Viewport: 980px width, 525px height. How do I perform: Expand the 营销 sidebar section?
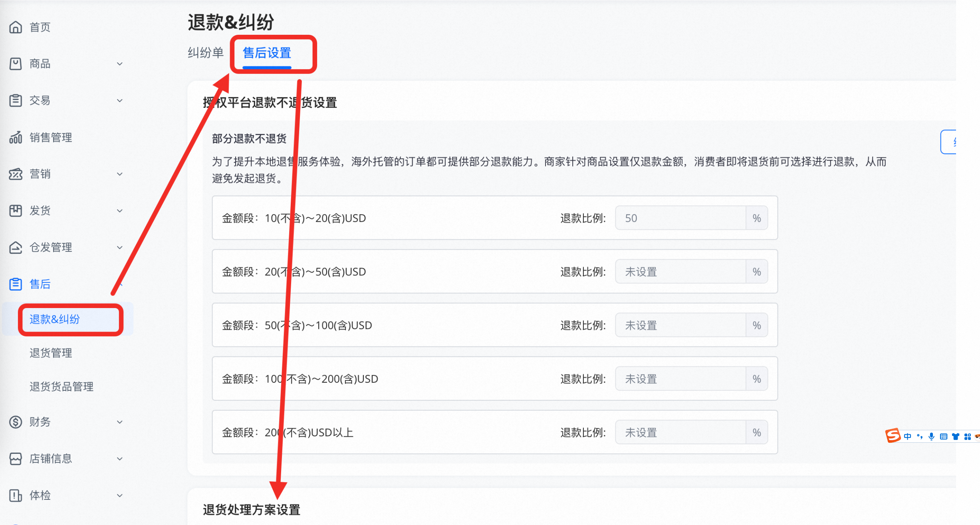(120, 174)
